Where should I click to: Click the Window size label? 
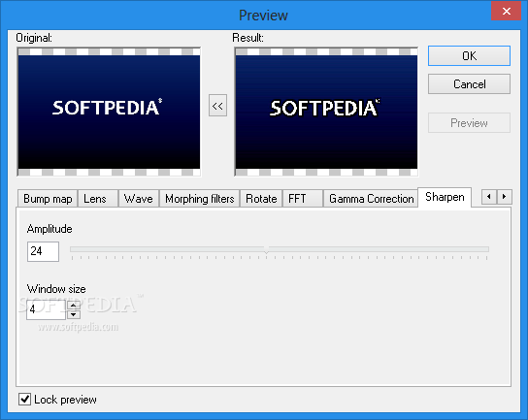click(56, 289)
